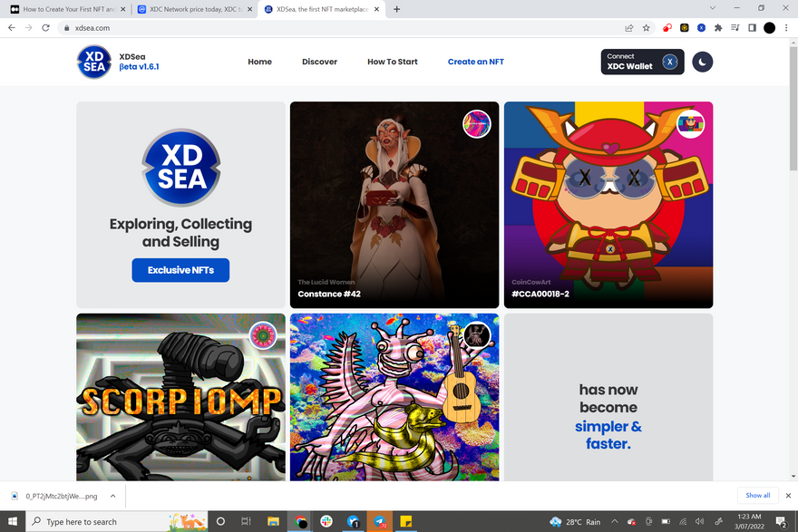Toggle the browser side panel

coord(752,28)
